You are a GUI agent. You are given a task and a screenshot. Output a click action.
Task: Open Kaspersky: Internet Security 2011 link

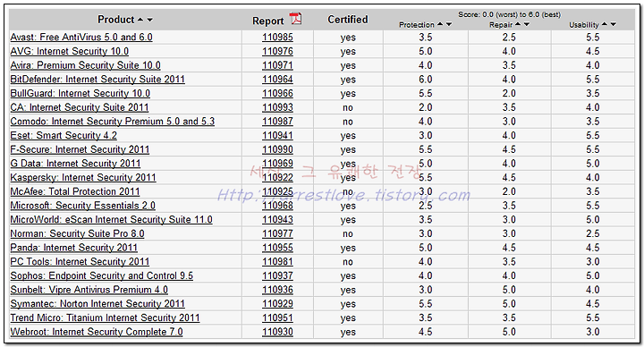(x=83, y=177)
